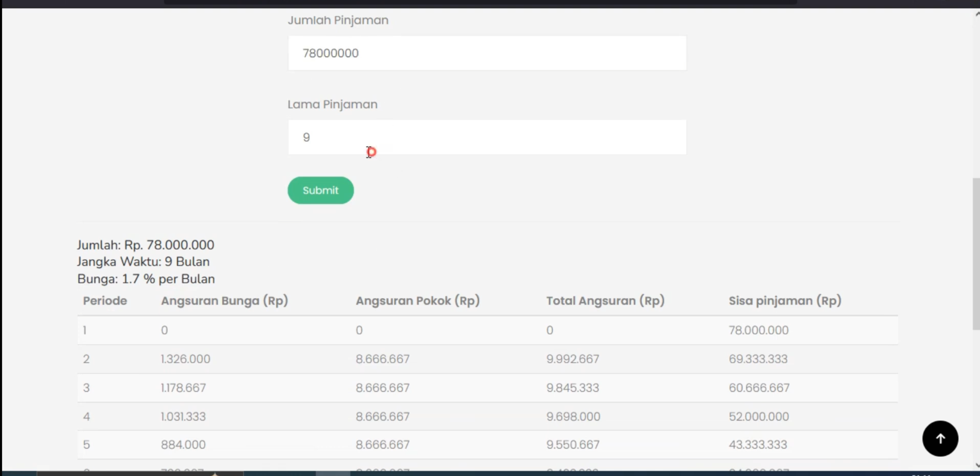980x476 pixels.
Task: Click the page vertical scrollbar thumb
Action: 976,253
